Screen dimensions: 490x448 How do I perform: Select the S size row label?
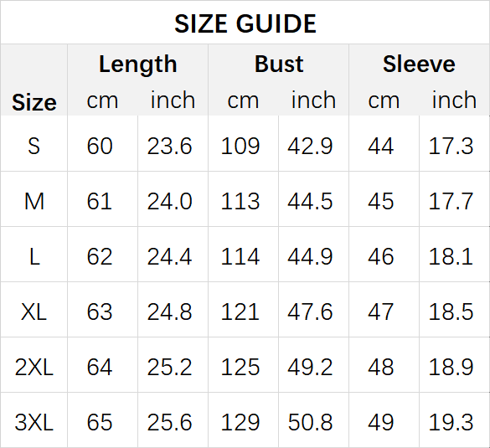coord(34,146)
